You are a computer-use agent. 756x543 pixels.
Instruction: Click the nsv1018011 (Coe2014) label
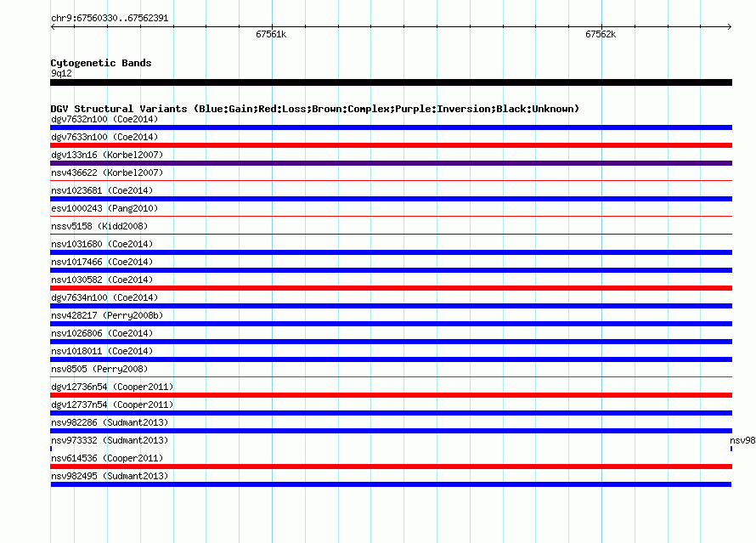[102, 351]
